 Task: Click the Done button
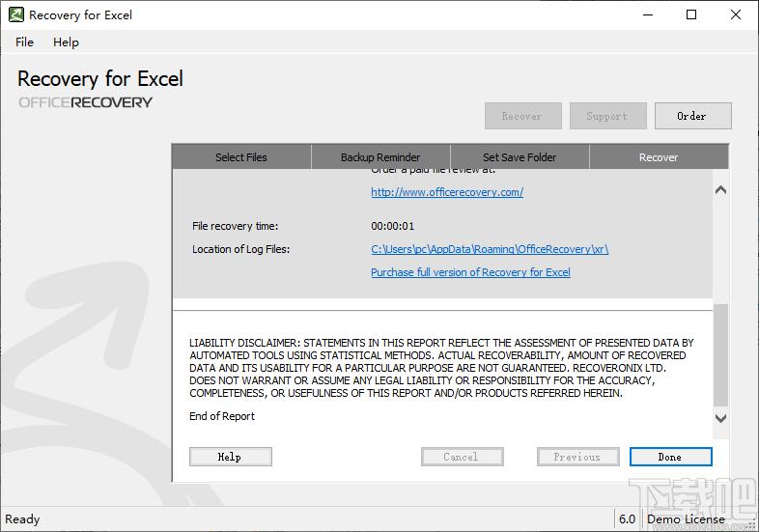pos(670,457)
